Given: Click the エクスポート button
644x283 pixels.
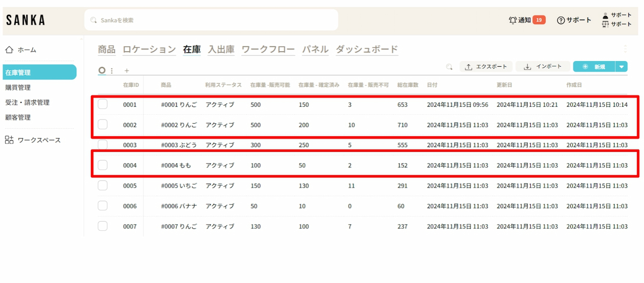Looking at the screenshot, I should tap(486, 67).
